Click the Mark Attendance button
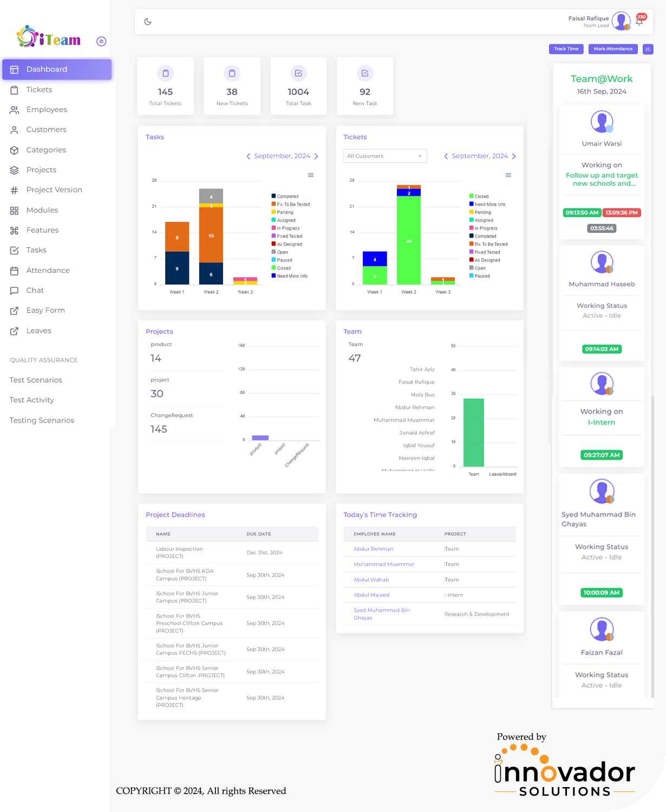 [x=612, y=49]
